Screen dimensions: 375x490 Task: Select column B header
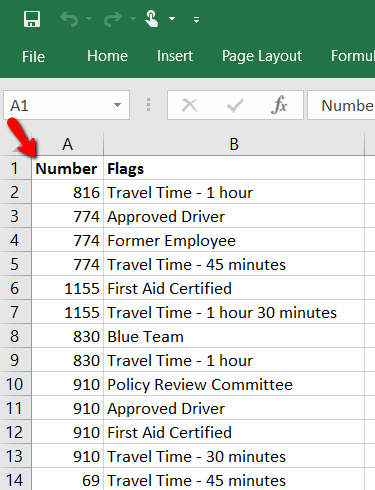click(x=234, y=144)
